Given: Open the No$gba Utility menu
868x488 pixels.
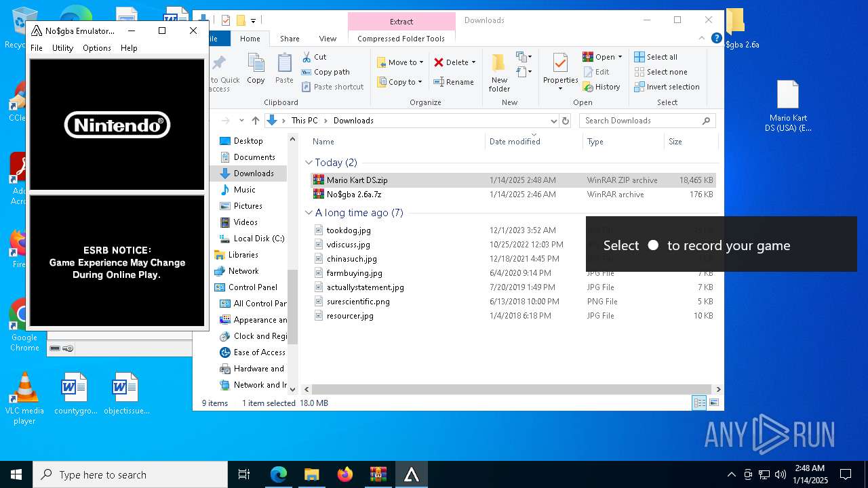Looking at the screenshot, I should [x=62, y=48].
